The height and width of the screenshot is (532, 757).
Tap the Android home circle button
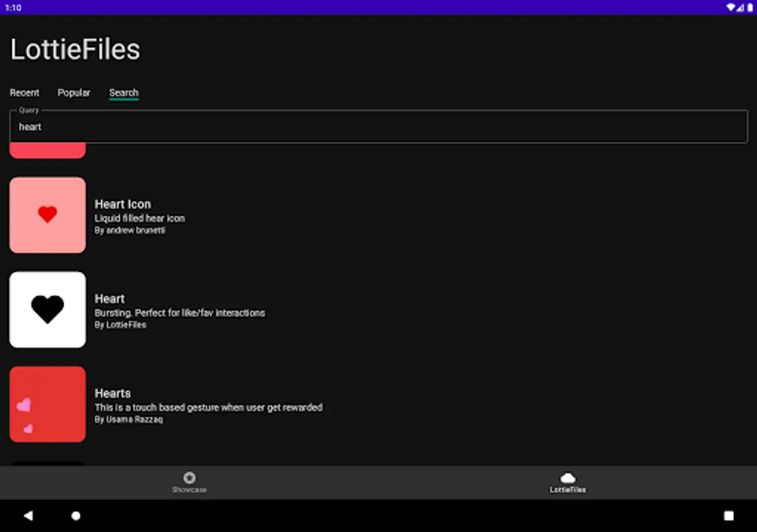click(76, 515)
